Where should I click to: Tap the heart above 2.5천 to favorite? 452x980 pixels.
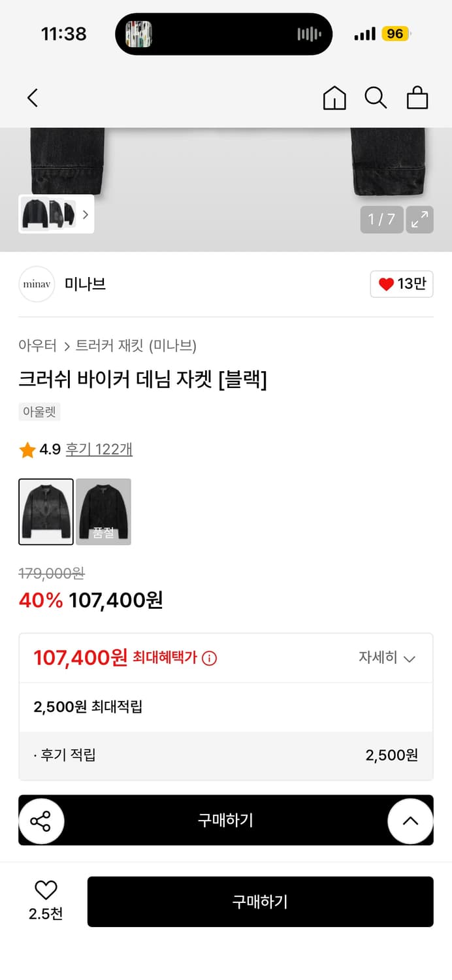click(45, 890)
